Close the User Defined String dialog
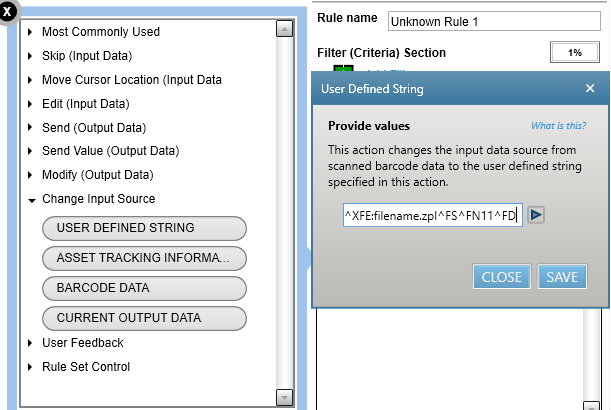This screenshot has height=410, width=611. 590,88
